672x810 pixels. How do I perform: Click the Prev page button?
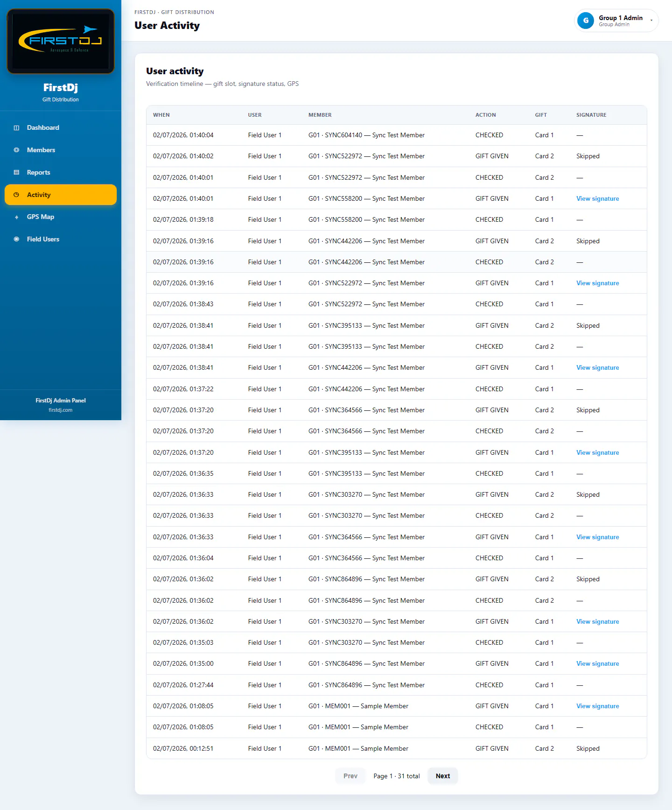click(350, 776)
